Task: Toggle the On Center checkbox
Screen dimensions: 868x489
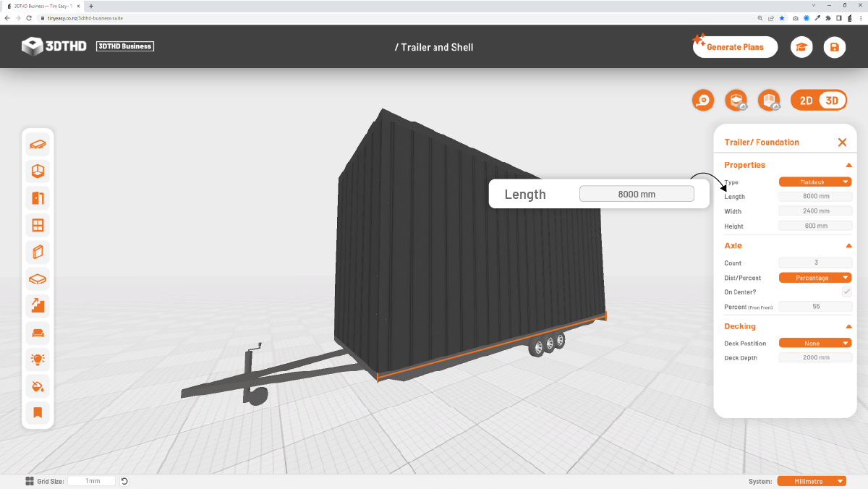Action: click(x=846, y=292)
